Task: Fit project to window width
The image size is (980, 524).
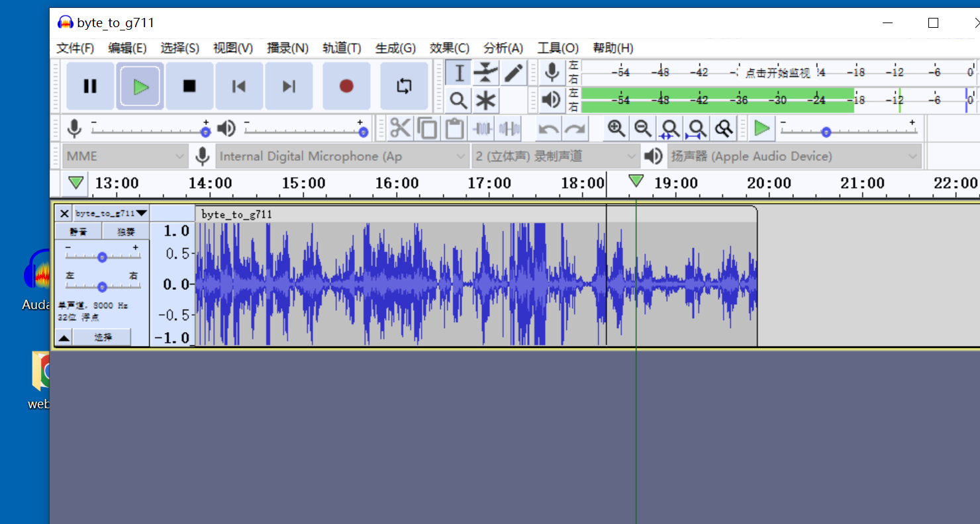Action: coord(697,128)
